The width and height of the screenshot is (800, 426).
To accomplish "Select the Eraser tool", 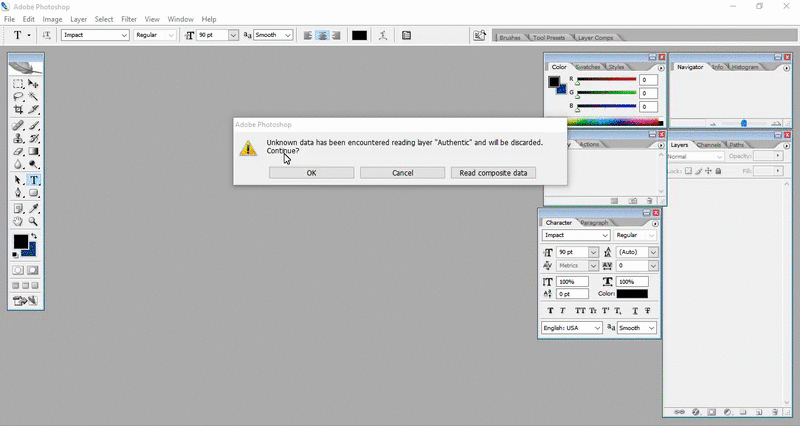I will click(x=18, y=152).
